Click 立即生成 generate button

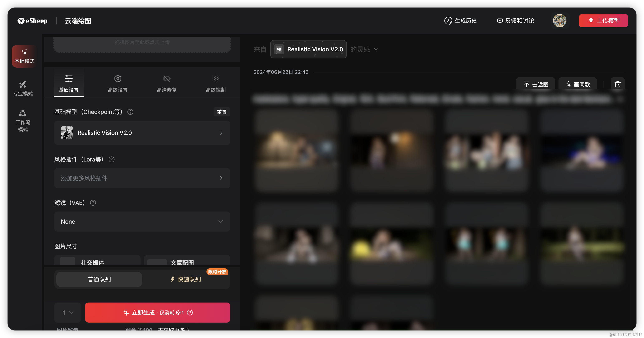pyautogui.click(x=157, y=313)
